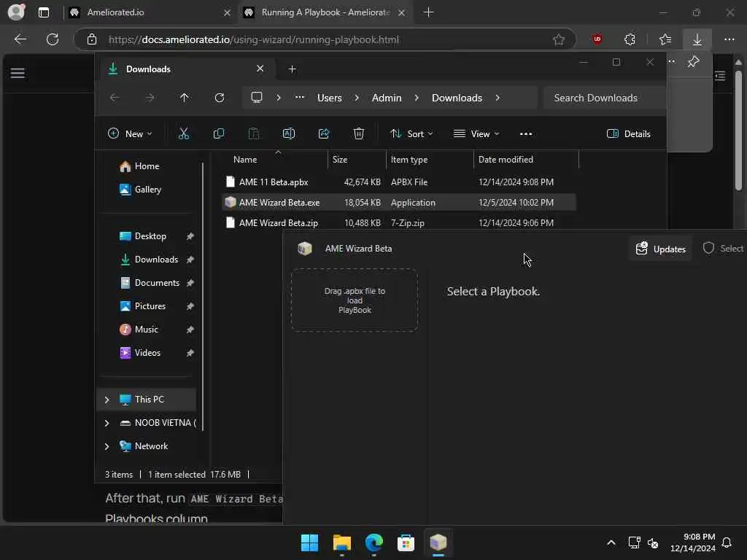Image resolution: width=747 pixels, height=560 pixels.
Task: Go back in the Edge browser
Action: [20, 39]
